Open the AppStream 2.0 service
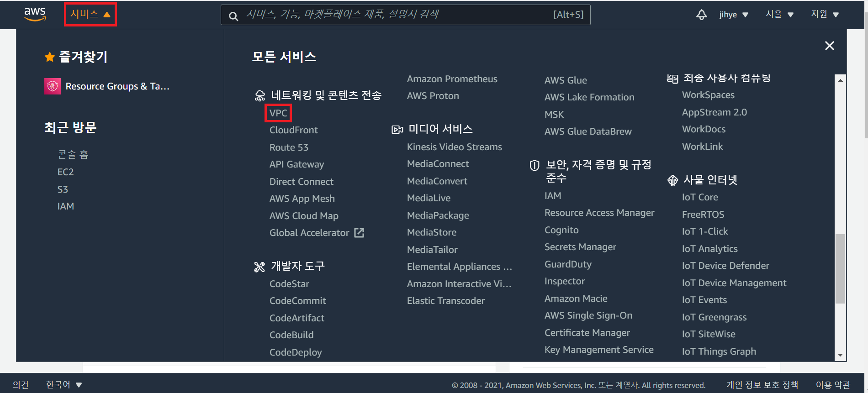868x393 pixels. pos(715,112)
